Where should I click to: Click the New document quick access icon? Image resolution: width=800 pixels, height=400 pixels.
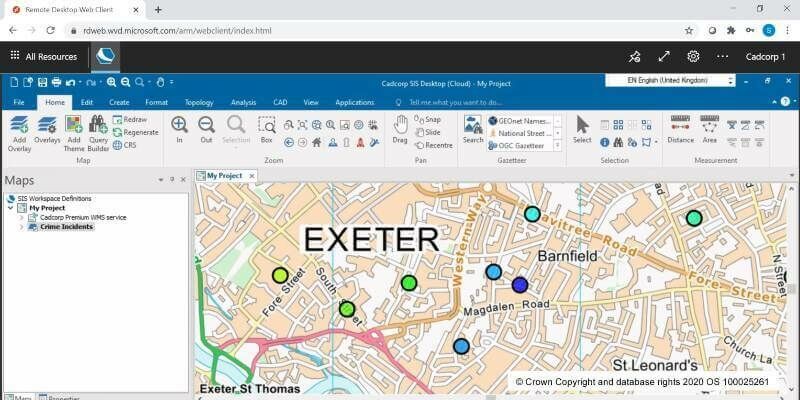click(14, 82)
